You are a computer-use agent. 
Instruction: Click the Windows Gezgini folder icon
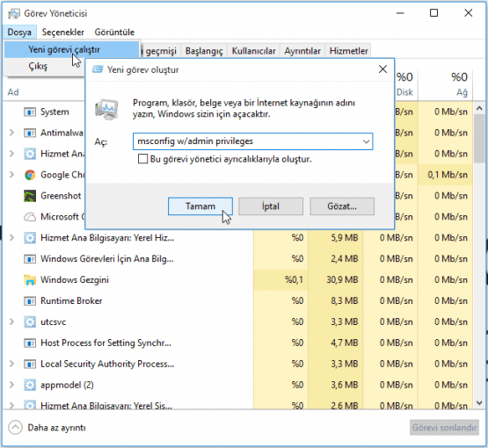[30, 280]
